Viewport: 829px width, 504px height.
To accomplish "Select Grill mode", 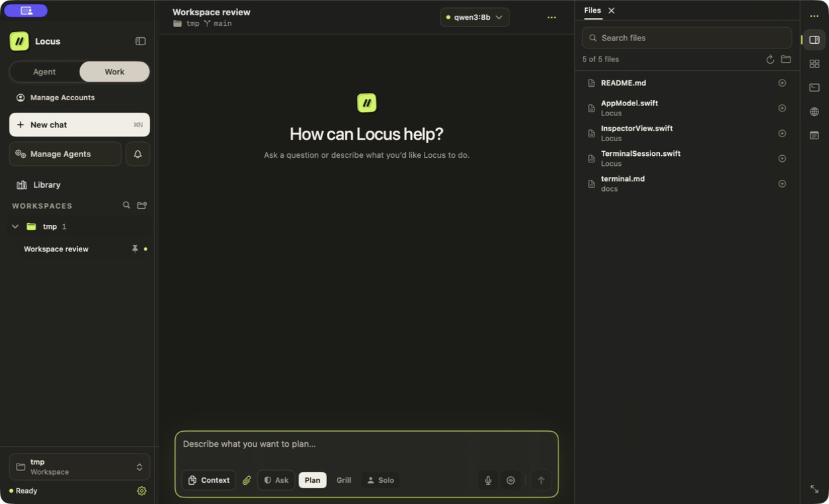I will [x=344, y=480].
